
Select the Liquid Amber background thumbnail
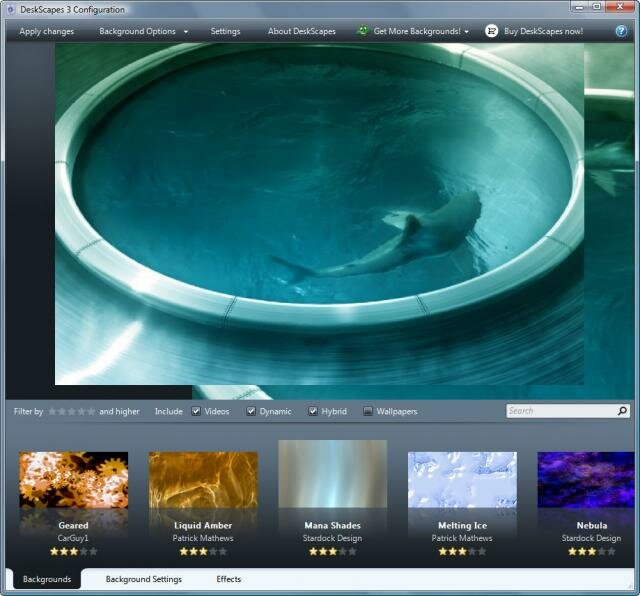click(x=203, y=480)
